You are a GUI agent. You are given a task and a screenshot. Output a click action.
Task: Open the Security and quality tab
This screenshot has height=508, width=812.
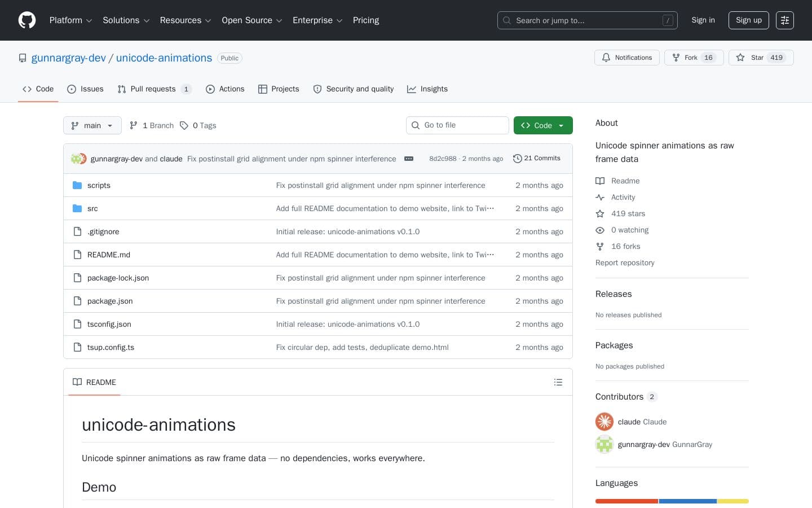click(x=354, y=89)
